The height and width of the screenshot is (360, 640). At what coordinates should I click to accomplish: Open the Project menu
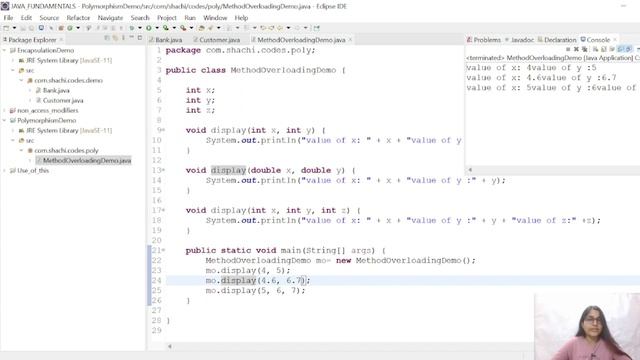coord(167,18)
